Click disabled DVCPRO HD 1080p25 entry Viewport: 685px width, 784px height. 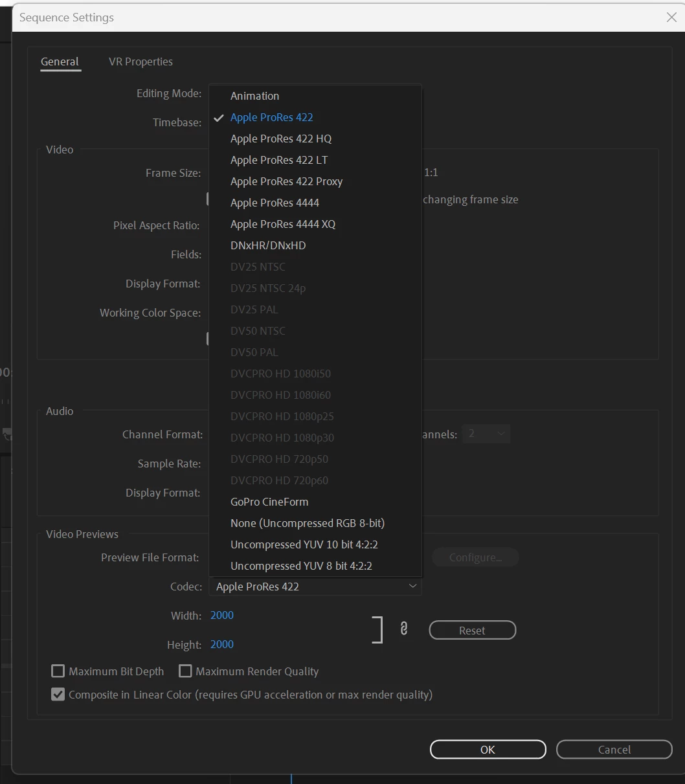click(x=315, y=416)
